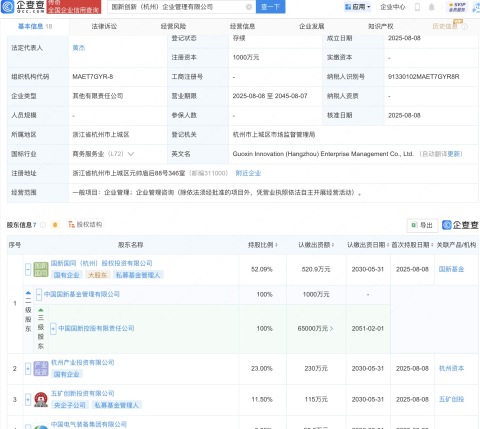
Task: Select organization code MAET7GYR-8
Action: coord(93,77)
